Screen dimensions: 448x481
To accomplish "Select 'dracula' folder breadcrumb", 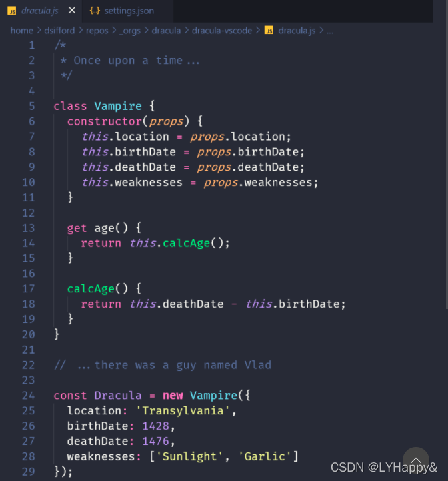I will (x=166, y=31).
